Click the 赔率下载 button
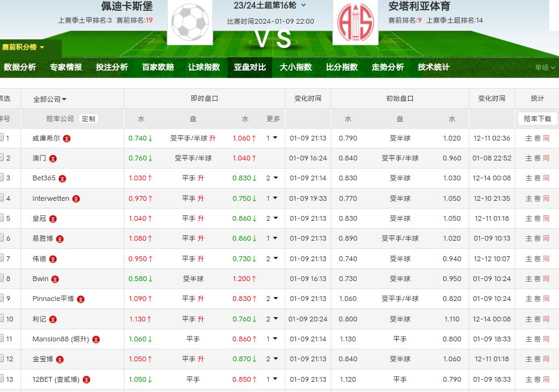Image resolution: width=559 pixels, height=392 pixels. click(537, 119)
